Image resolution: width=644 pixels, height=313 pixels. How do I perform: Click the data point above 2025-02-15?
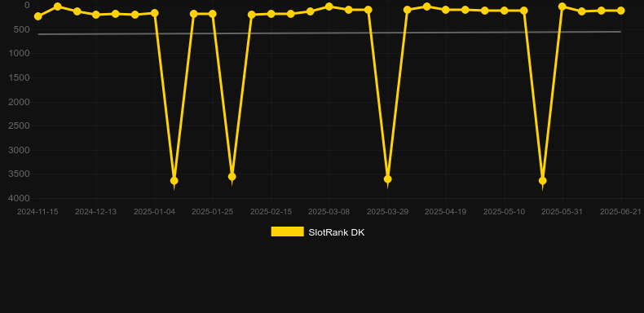click(x=271, y=14)
